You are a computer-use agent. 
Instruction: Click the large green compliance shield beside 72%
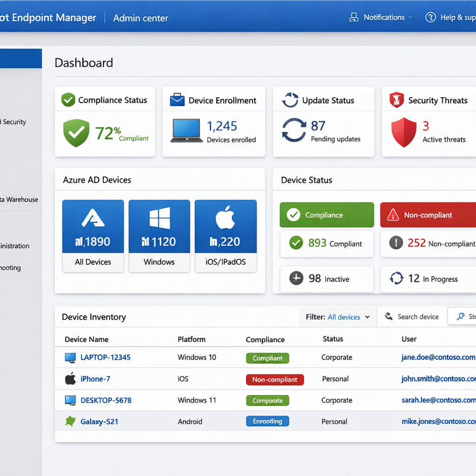pyautogui.click(x=76, y=133)
